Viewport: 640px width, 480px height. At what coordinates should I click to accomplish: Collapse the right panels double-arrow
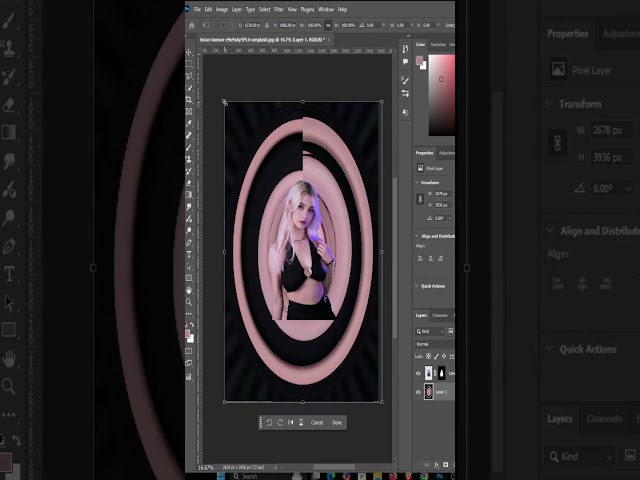[x=409, y=36]
